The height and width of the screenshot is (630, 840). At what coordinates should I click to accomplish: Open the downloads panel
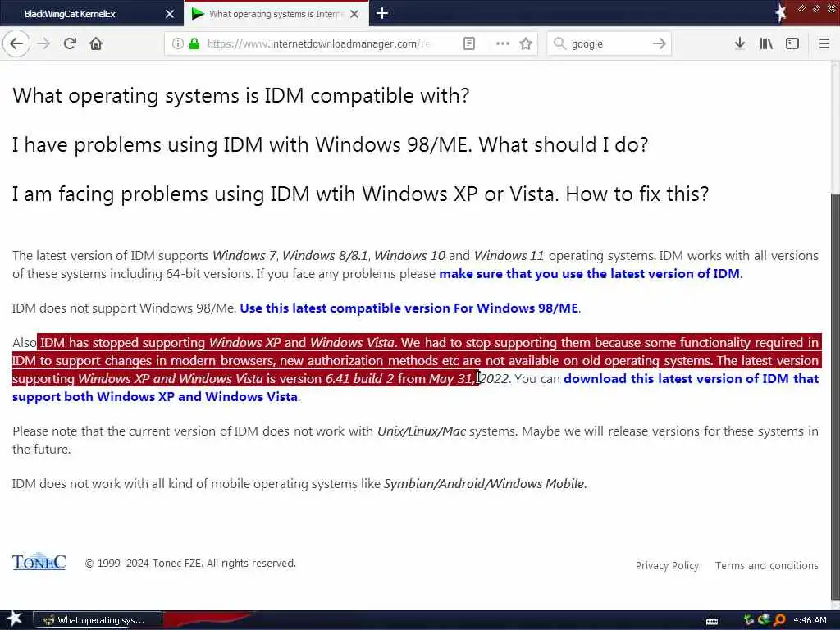click(x=740, y=43)
